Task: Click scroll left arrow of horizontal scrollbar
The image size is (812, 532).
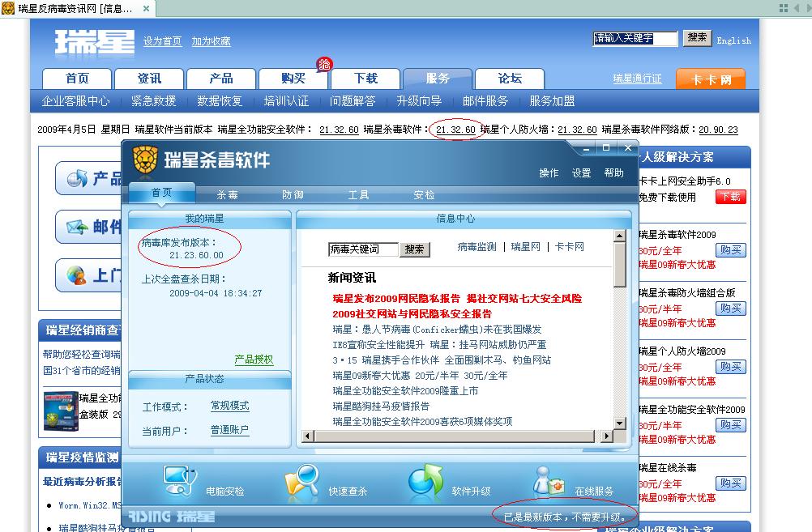Action: pos(308,436)
